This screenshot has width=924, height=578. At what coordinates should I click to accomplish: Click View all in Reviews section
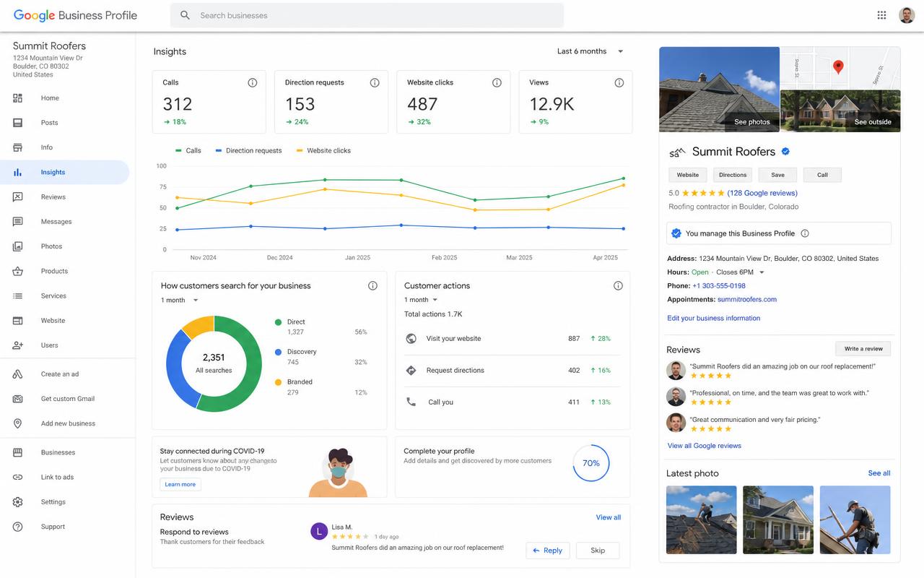pyautogui.click(x=609, y=517)
